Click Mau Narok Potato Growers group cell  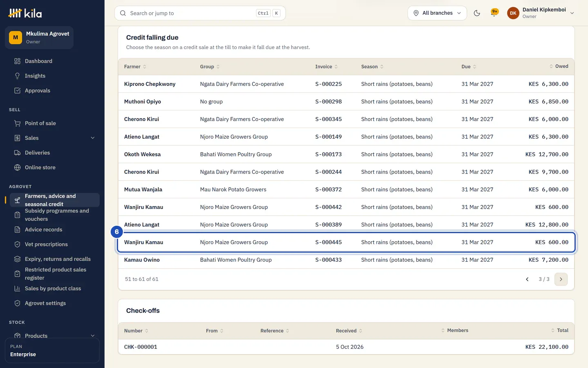(233, 190)
